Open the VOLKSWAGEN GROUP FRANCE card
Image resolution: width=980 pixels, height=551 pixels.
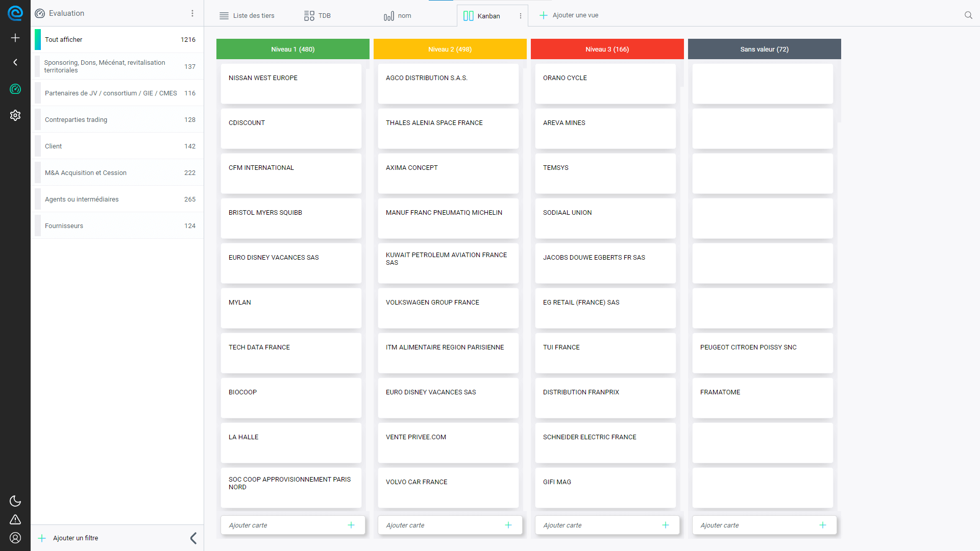[x=448, y=308]
